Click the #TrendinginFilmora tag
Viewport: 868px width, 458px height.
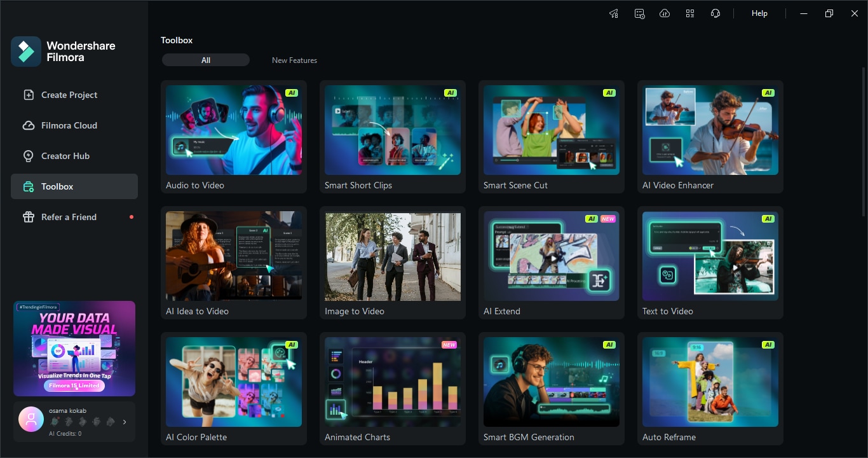[38, 307]
